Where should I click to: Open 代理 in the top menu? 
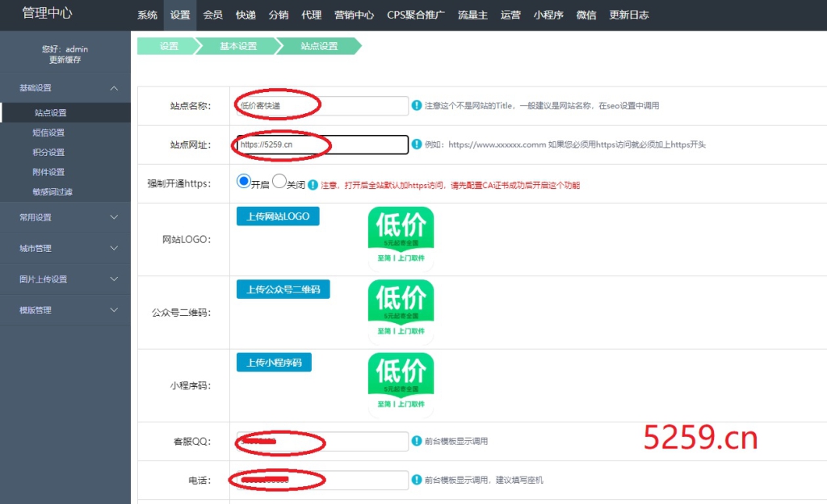311,15
